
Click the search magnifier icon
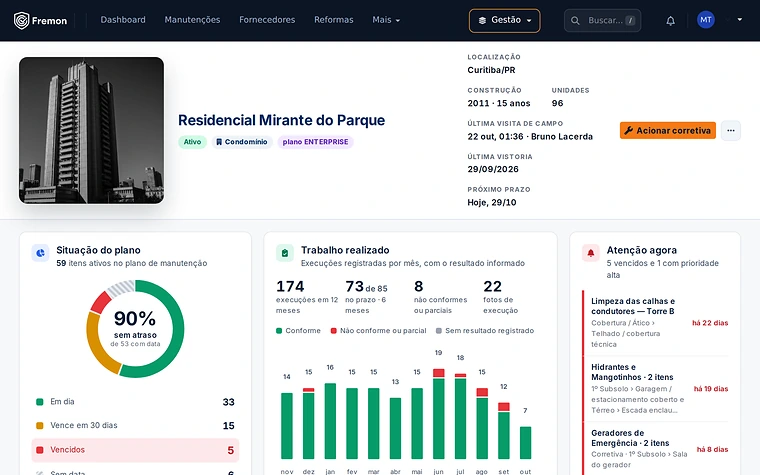(x=575, y=21)
